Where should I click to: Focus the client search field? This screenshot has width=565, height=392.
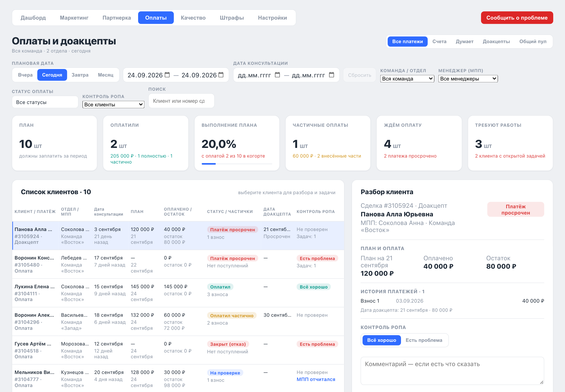[x=181, y=101]
